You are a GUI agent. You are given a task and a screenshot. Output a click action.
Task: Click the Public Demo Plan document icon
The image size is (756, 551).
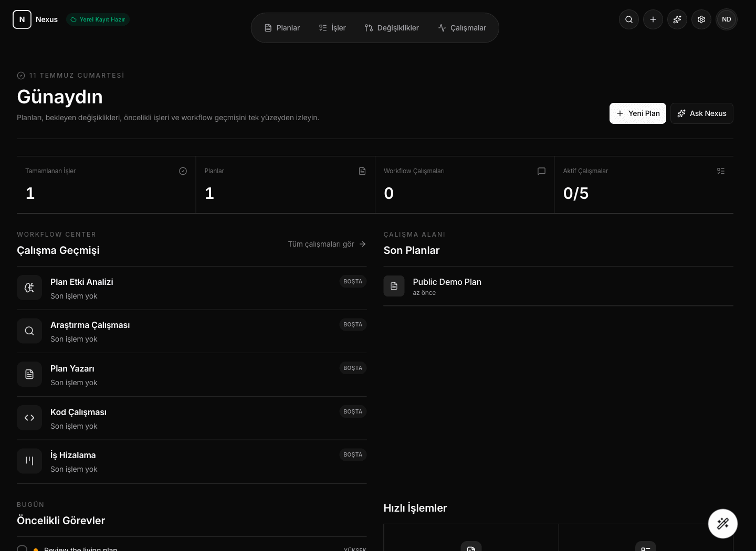[x=394, y=286]
